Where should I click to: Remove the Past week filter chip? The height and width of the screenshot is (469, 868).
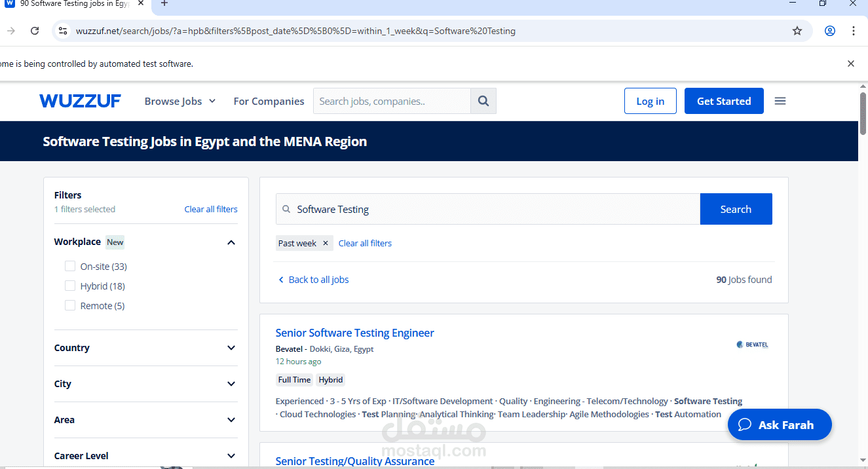[x=326, y=243]
